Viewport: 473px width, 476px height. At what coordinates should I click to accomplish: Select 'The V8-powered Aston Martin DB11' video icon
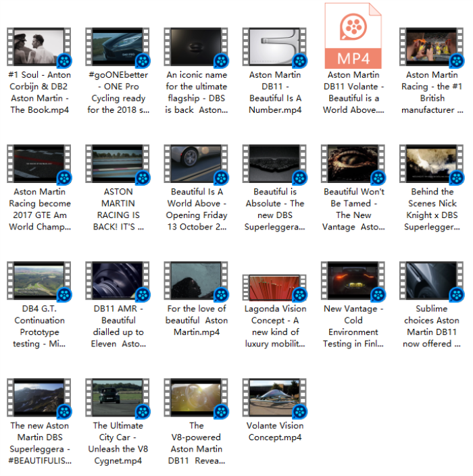[x=196, y=398]
